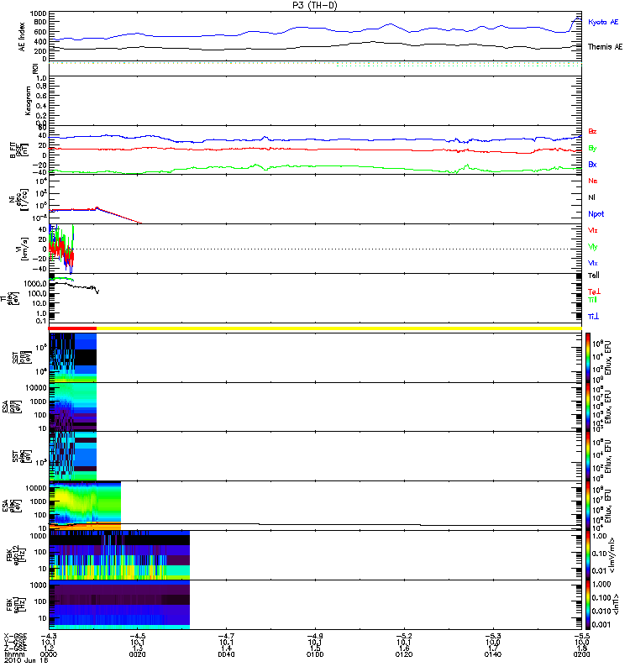The width and height of the screenshot is (630, 672).
Task: Select the blue "Kyoto AE" legend label
Action: [603, 22]
